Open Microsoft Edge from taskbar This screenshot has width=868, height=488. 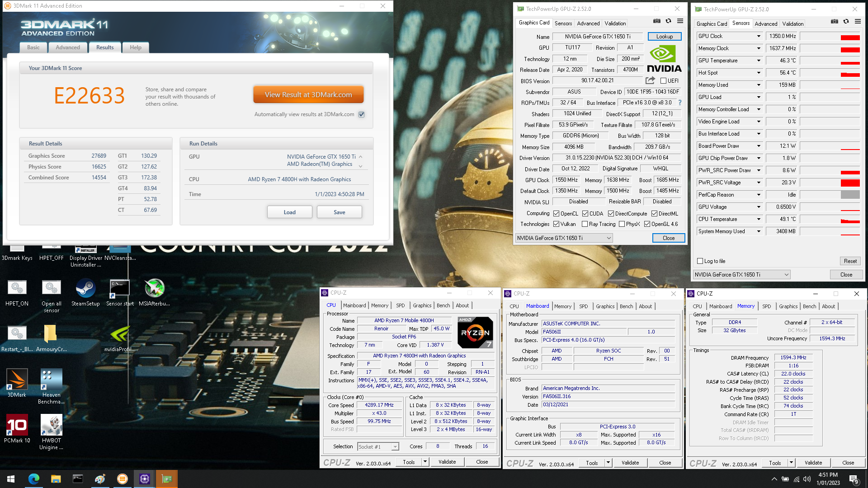(33, 479)
